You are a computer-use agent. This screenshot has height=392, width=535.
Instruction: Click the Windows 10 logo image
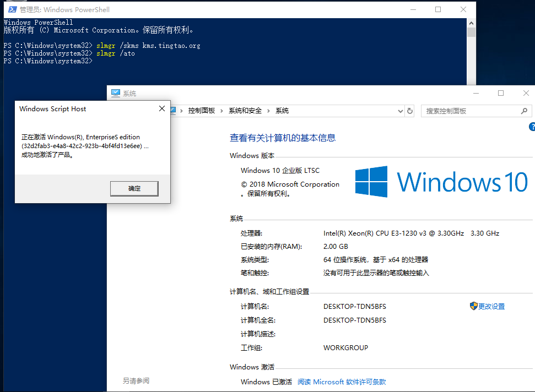(x=441, y=182)
